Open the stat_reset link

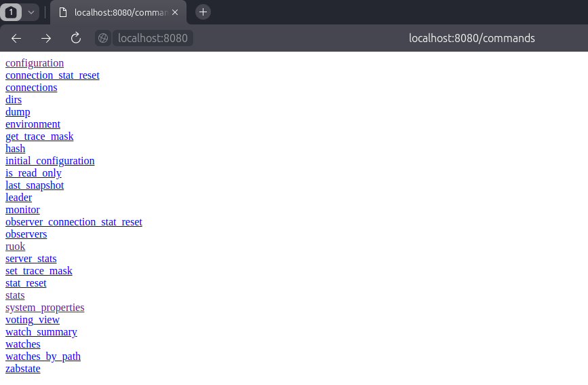pyautogui.click(x=26, y=283)
